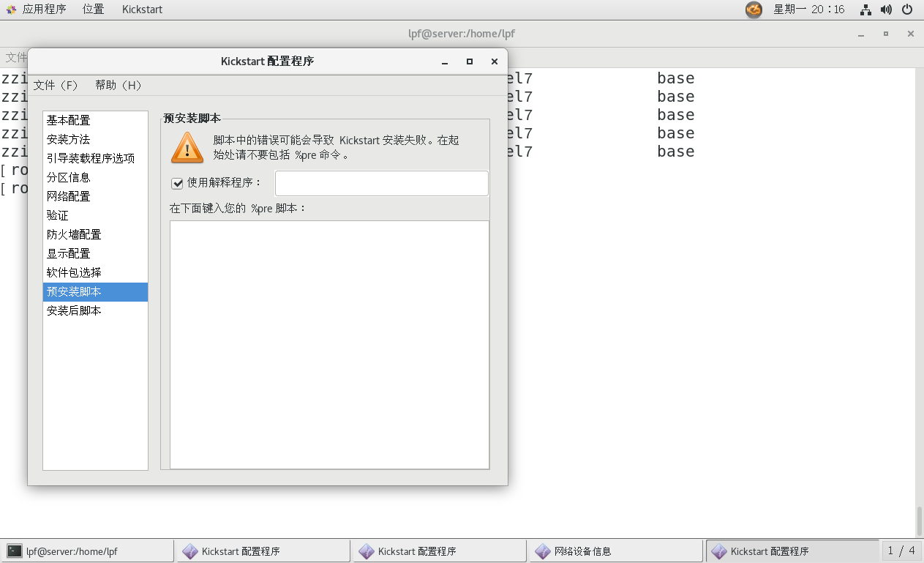Click the volume speaker icon
Screen dimensions: 924x563
[x=886, y=10]
